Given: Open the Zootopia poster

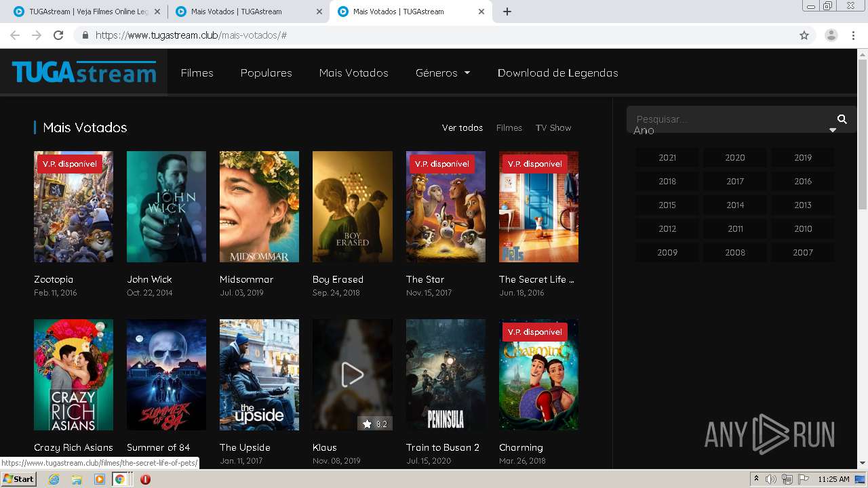Looking at the screenshot, I should 73,207.
